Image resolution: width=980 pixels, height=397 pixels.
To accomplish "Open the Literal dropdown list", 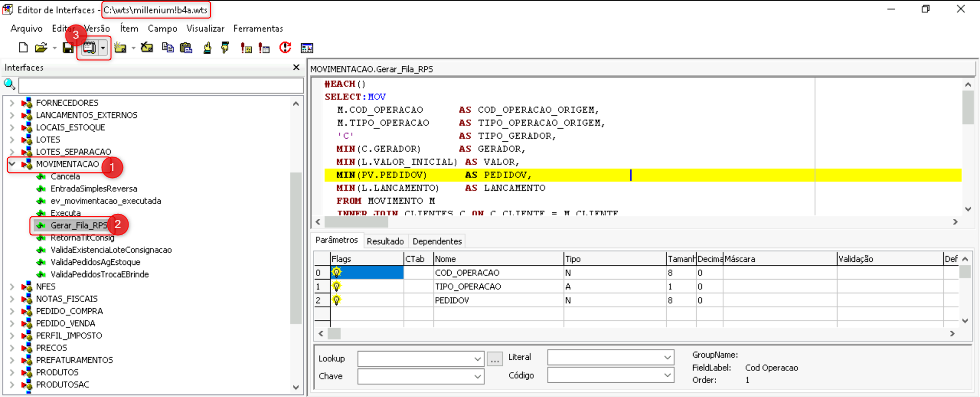I will pyautogui.click(x=667, y=358).
